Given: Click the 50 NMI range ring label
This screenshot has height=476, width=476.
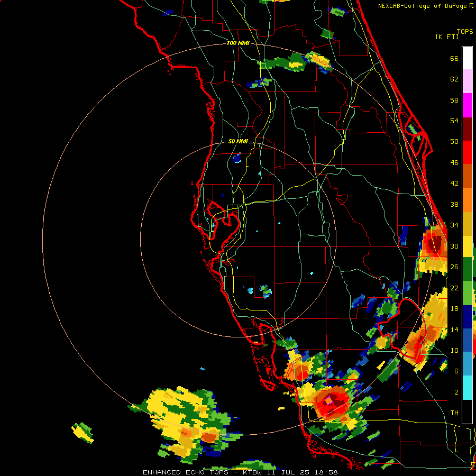Looking at the screenshot, I should (x=238, y=141).
